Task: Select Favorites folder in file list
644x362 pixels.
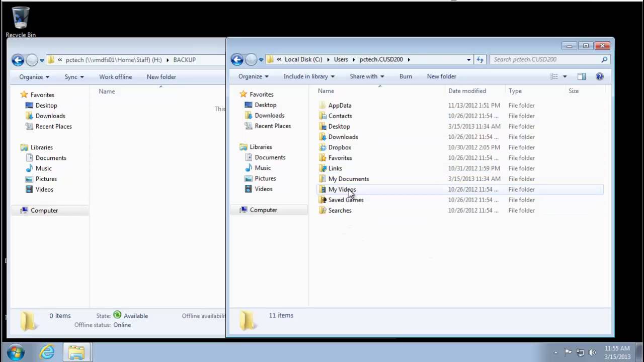Action: pyautogui.click(x=340, y=158)
